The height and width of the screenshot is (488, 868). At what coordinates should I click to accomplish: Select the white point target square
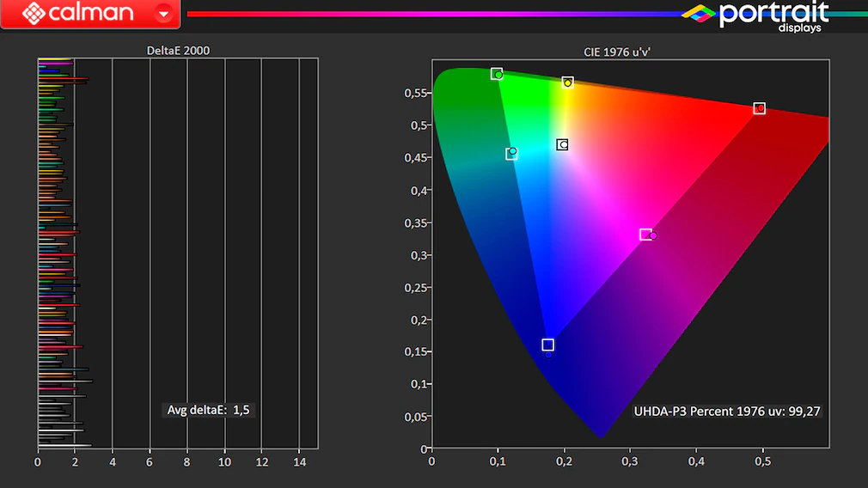pyautogui.click(x=562, y=144)
